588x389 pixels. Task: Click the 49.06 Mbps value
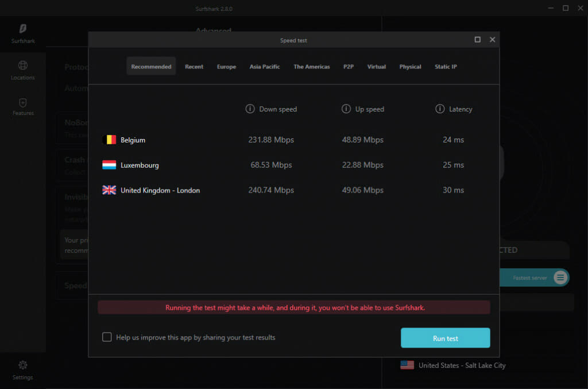[x=363, y=190]
